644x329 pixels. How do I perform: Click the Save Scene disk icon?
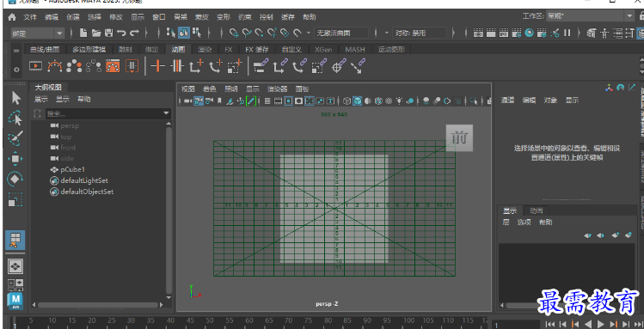pos(109,33)
